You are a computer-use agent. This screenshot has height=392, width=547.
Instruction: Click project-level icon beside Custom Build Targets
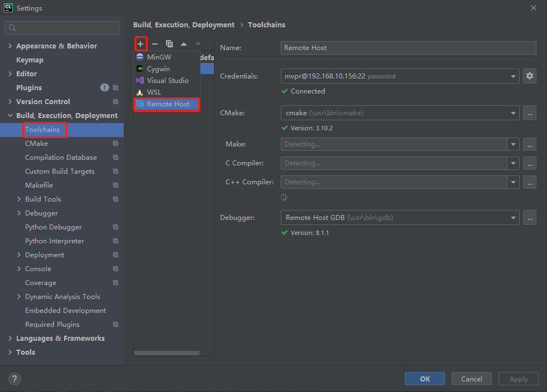tap(115, 171)
